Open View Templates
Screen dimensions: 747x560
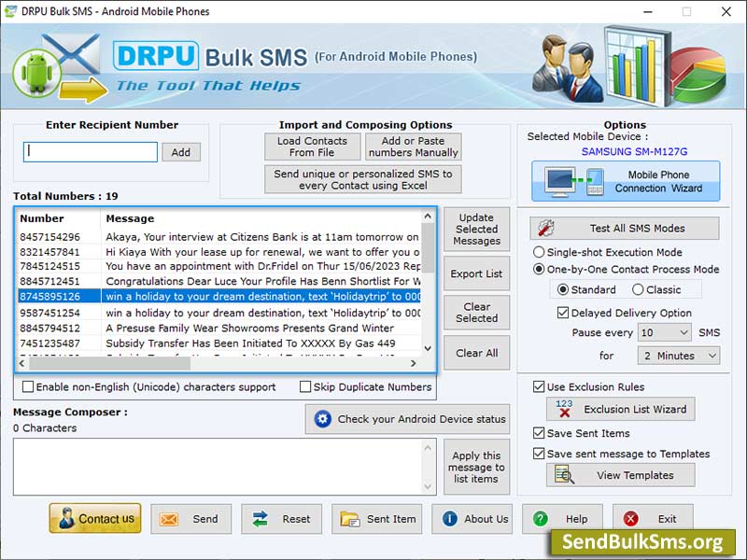[x=620, y=475]
